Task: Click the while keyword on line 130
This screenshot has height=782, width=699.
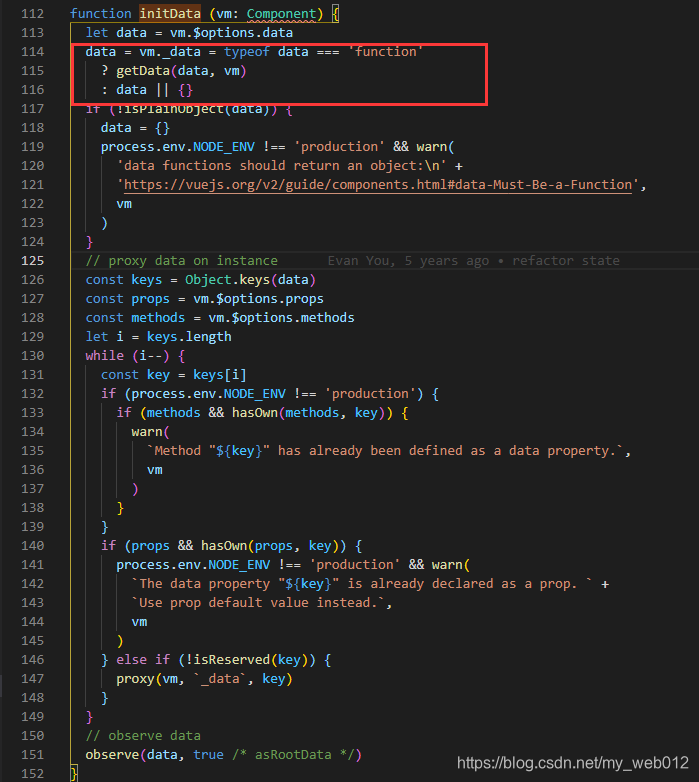Action: (x=105, y=356)
